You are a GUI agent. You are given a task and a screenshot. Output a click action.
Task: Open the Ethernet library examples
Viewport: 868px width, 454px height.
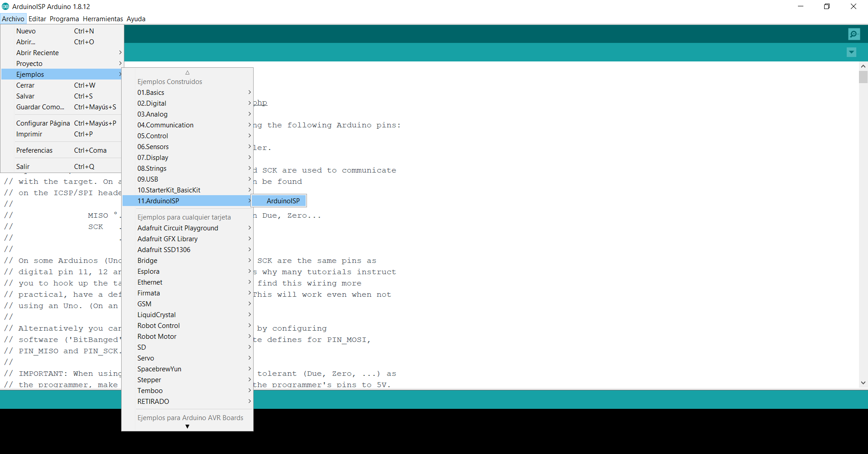[187, 282]
